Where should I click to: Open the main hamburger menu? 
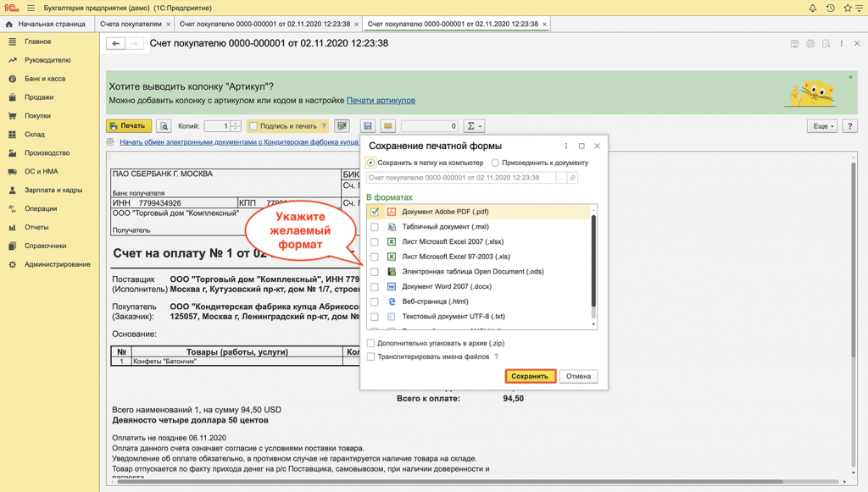tap(31, 8)
